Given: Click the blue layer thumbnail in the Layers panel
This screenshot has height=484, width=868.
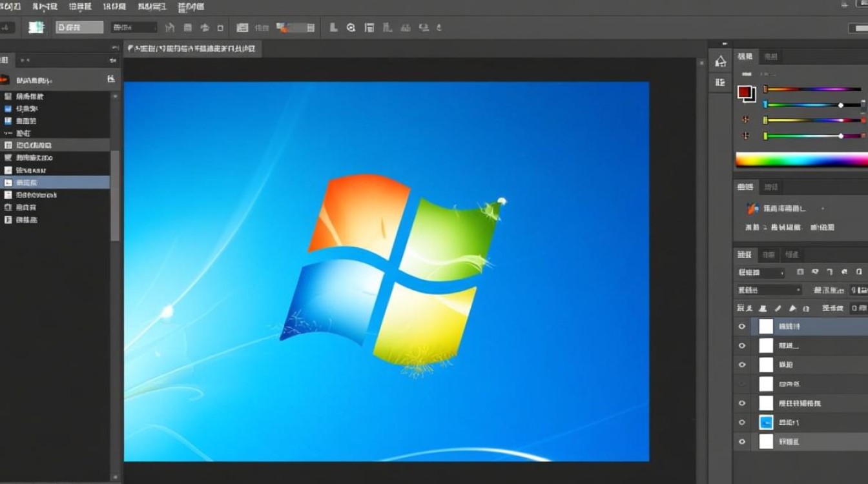Looking at the screenshot, I should 766,423.
